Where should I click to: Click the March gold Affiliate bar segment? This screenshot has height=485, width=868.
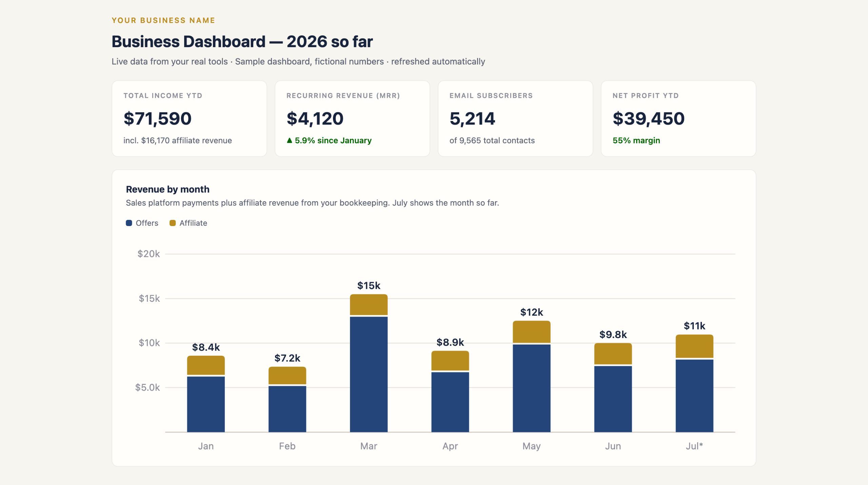(x=369, y=304)
